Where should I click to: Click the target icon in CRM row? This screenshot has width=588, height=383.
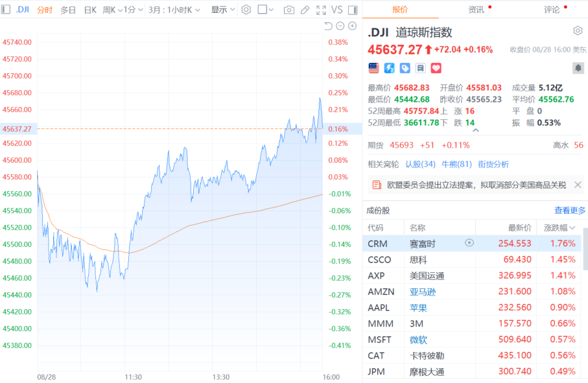coord(469,243)
